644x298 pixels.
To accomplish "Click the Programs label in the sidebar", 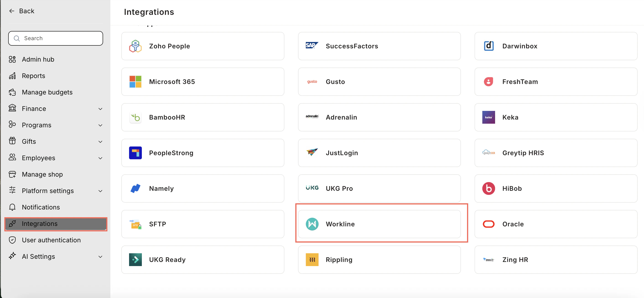I will coord(36,125).
